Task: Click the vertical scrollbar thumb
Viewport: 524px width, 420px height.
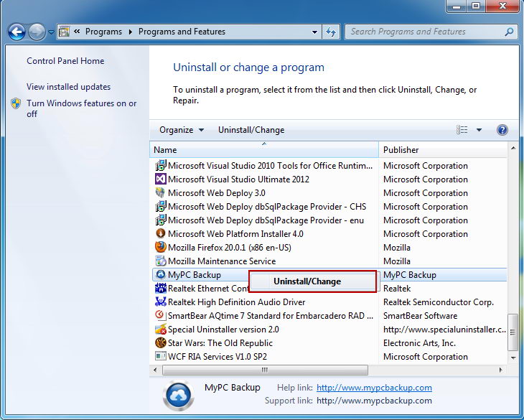Action: point(513,332)
